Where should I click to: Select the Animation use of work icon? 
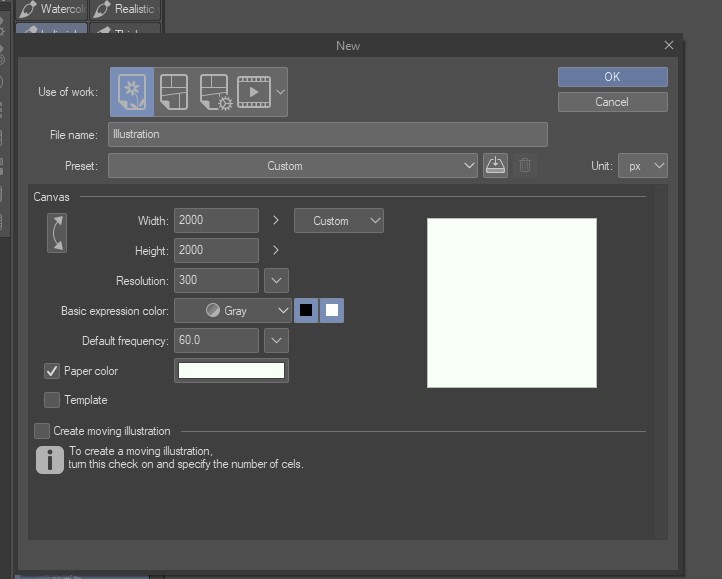(254, 92)
